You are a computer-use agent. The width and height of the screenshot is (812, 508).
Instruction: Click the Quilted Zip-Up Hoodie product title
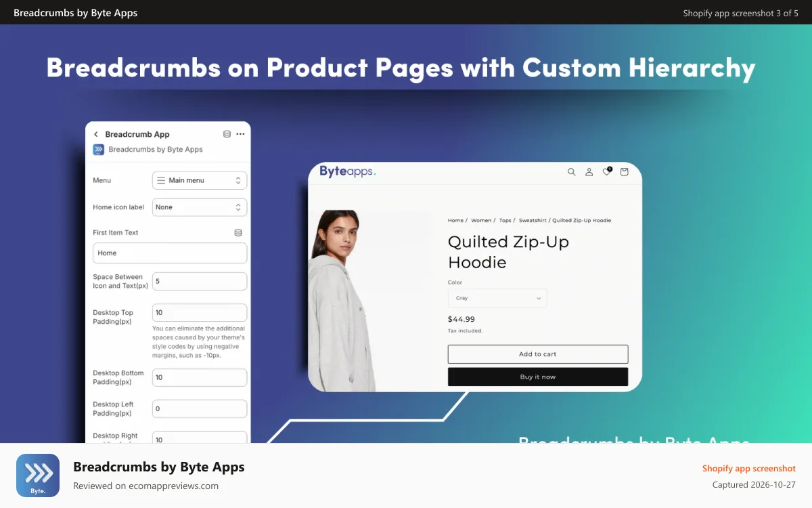(x=508, y=252)
